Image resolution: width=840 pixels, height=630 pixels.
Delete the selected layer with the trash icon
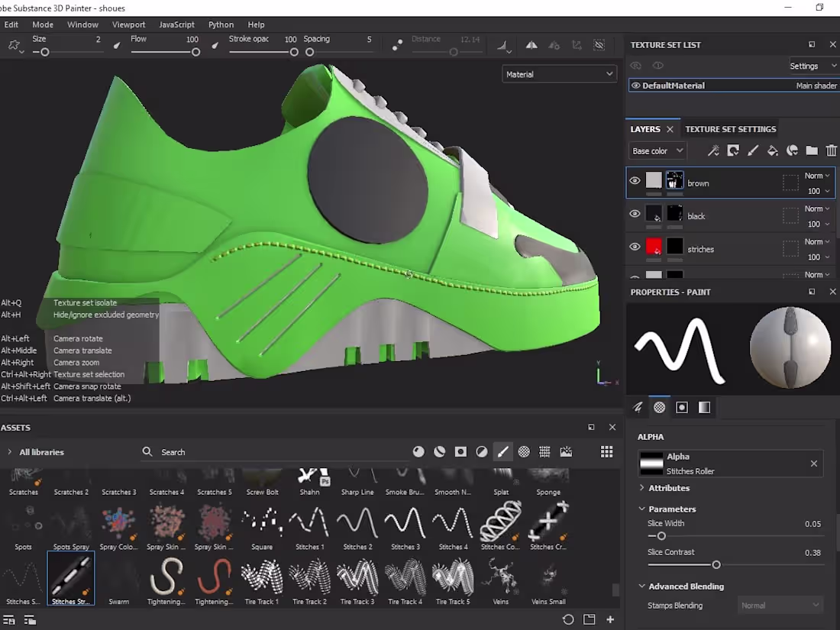tap(831, 150)
